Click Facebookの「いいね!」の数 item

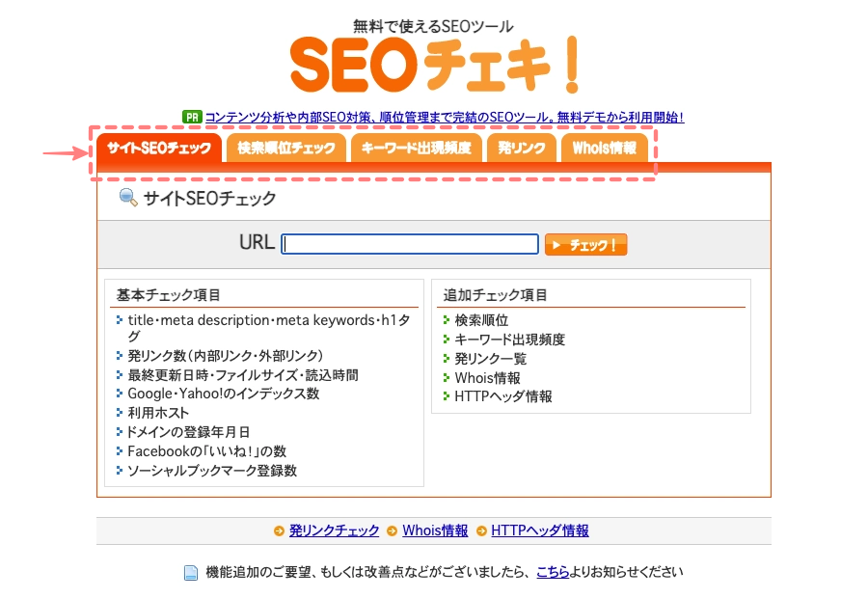point(207,451)
